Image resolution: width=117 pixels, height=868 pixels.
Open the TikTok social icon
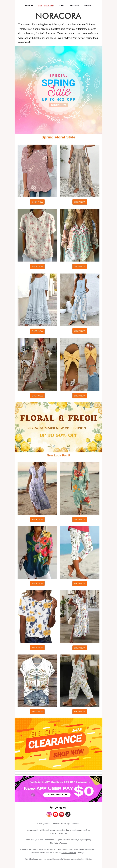pos(68,814)
